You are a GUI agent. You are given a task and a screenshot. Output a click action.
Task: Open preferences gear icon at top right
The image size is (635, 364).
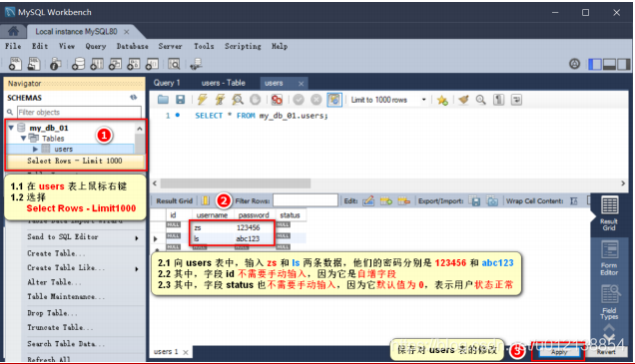point(574,64)
